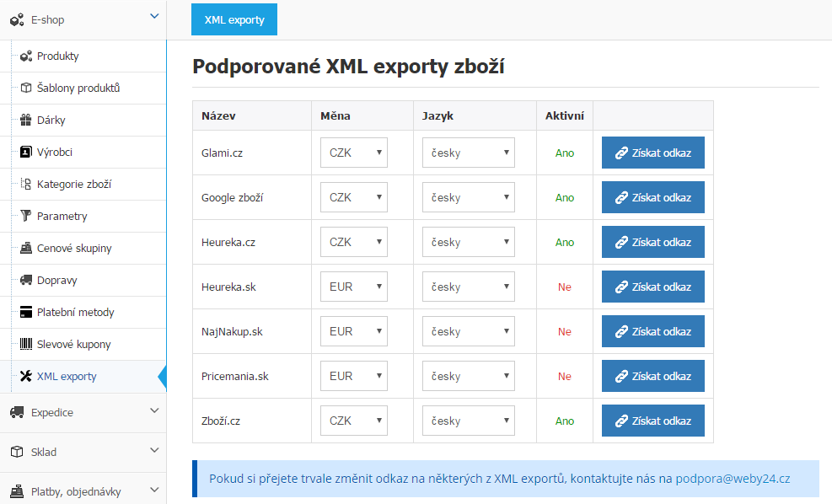The image size is (832, 504).
Task: Open language dropdown for Heureka.sk
Action: [469, 287]
